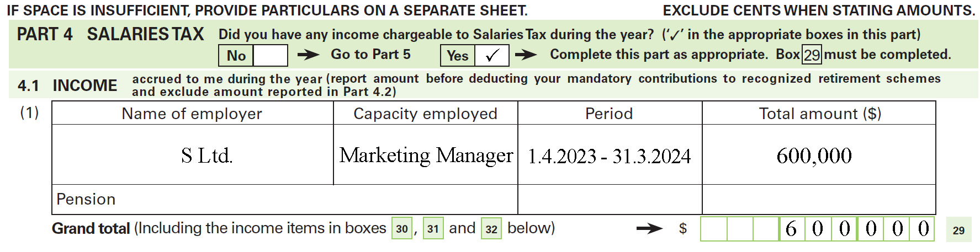Click the 4.1 INCOME section heading
The width and height of the screenshot is (980, 252).
point(67,85)
